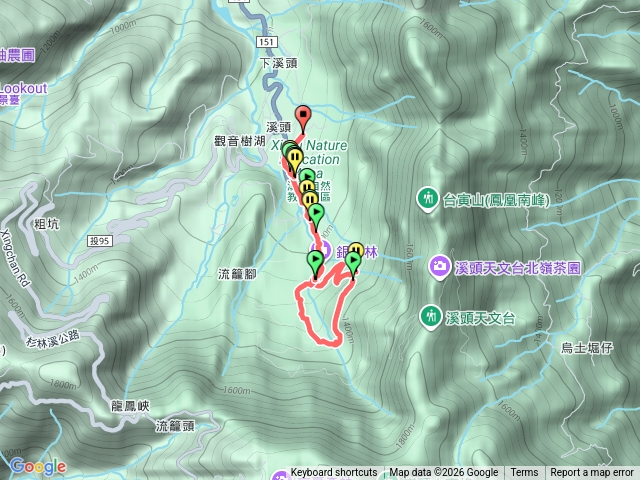Click the 溪頭天文台北嶺茶園 camera icon

439,266
